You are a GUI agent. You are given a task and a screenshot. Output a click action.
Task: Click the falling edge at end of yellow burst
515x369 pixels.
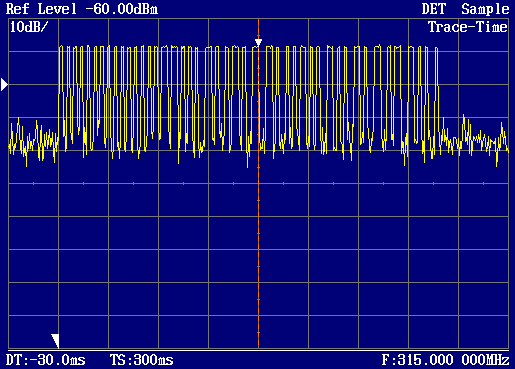[437, 93]
